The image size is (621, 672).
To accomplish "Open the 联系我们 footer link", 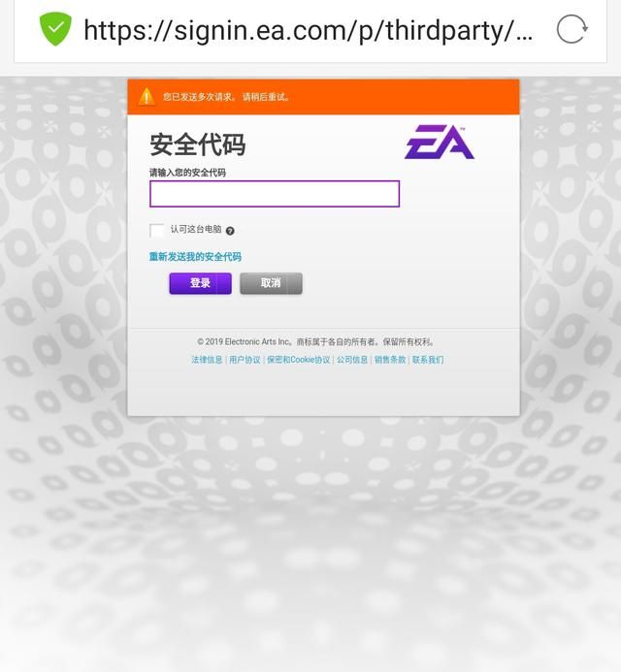I will click(x=428, y=360).
